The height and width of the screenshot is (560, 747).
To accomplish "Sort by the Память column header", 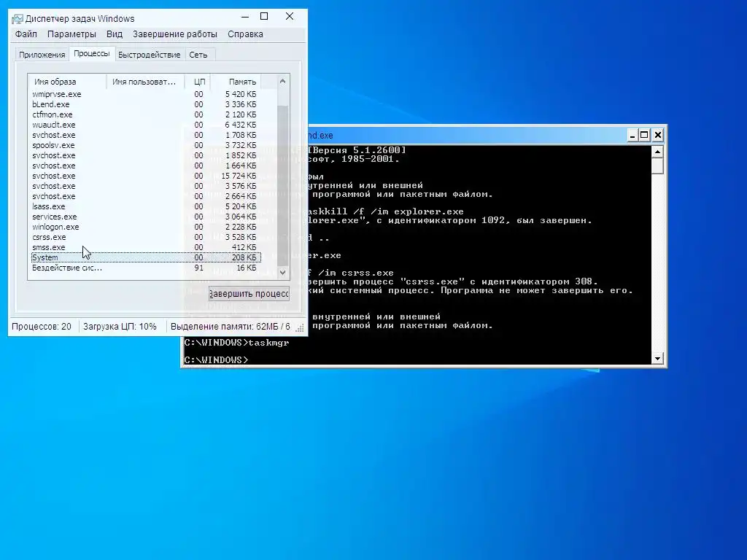I will pyautogui.click(x=236, y=82).
